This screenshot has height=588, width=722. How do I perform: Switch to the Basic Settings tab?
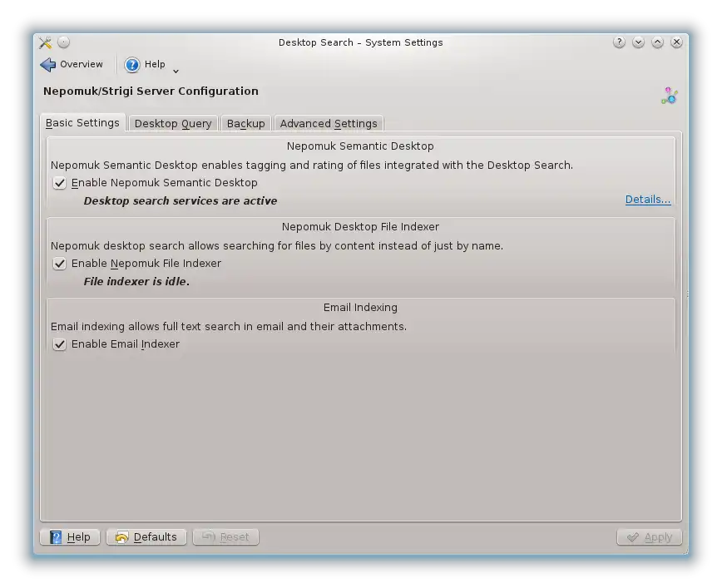point(82,123)
